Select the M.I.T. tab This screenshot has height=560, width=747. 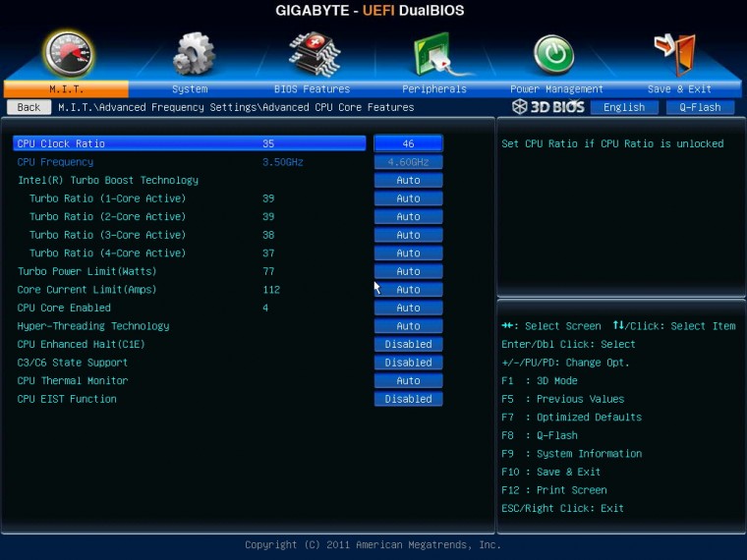(x=66, y=89)
